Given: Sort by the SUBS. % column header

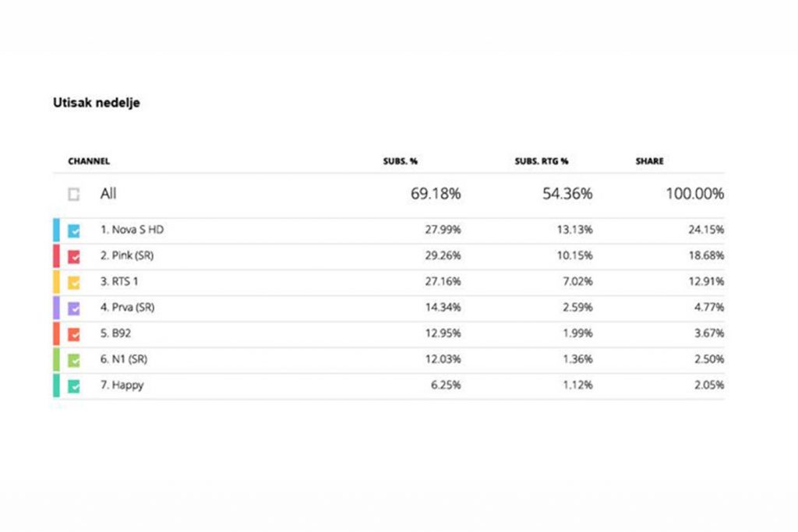Looking at the screenshot, I should (x=403, y=161).
